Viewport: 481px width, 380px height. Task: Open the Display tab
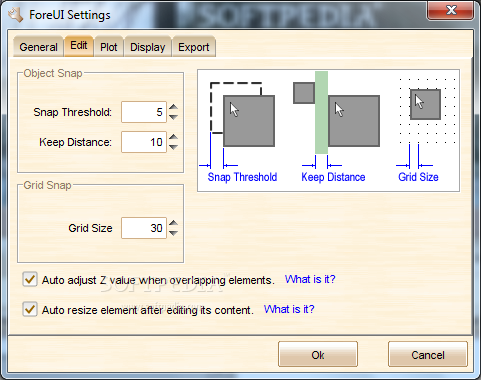[x=147, y=47]
